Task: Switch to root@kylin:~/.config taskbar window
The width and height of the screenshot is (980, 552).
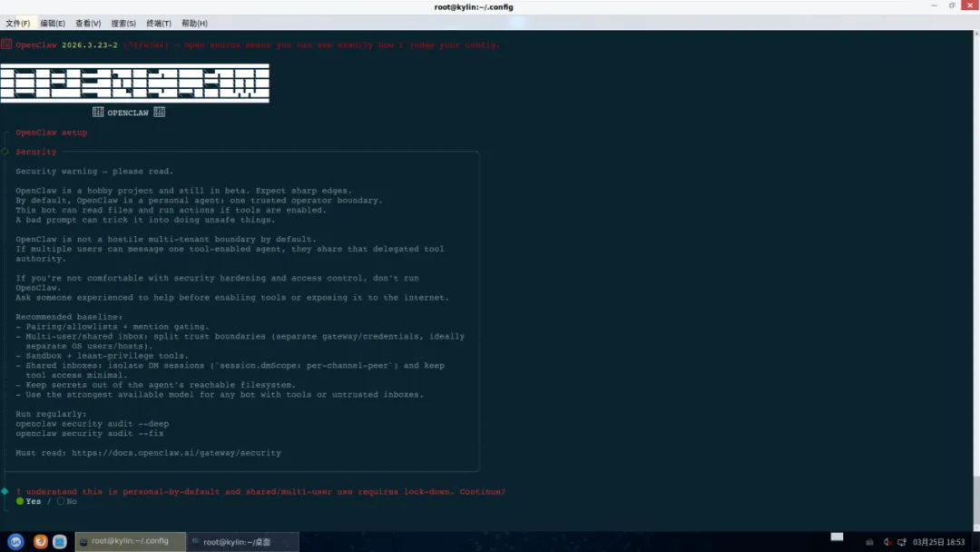Action: (x=130, y=541)
